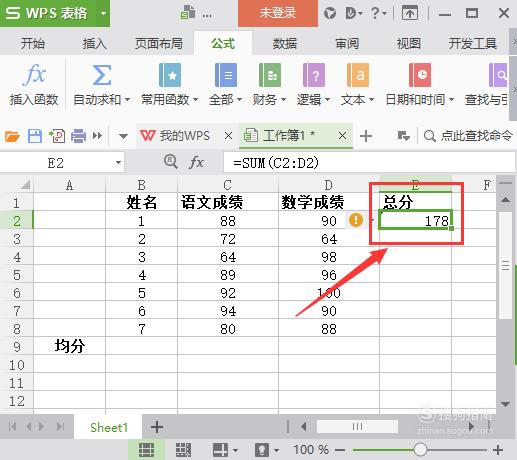Toggle page break preview view button
517x460 pixels.
183,450
